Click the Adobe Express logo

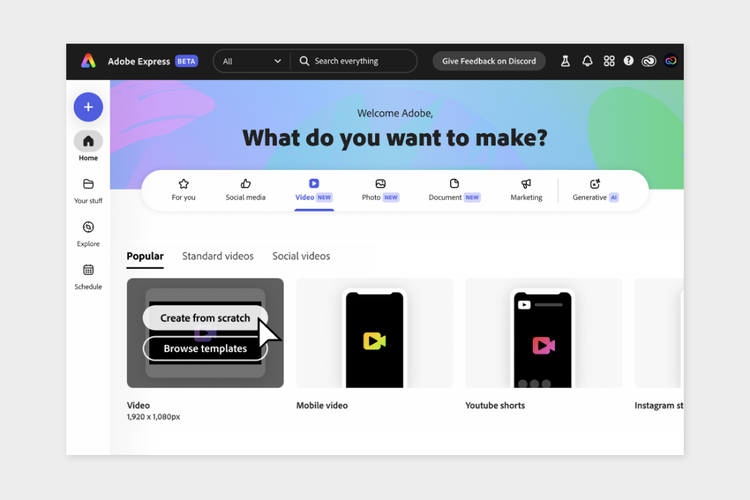(x=88, y=61)
